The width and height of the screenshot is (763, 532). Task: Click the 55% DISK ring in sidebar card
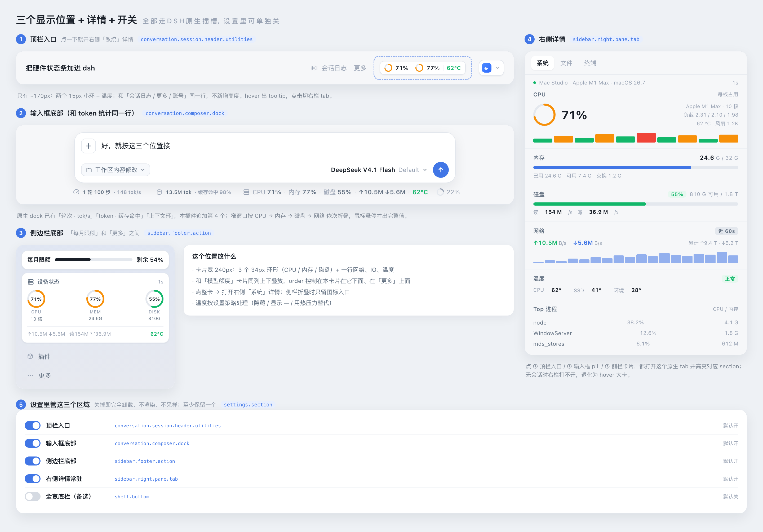click(x=154, y=299)
